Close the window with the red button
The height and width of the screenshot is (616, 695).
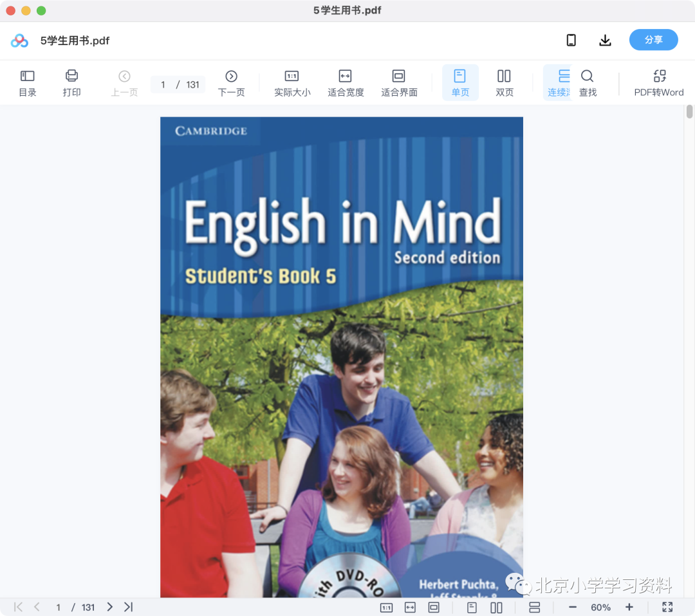point(11,11)
